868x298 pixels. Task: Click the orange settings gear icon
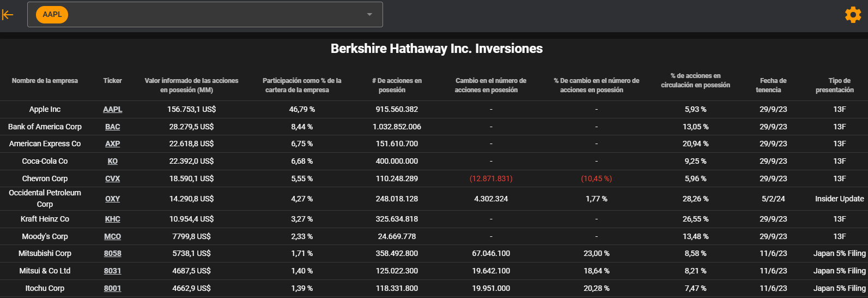(853, 15)
